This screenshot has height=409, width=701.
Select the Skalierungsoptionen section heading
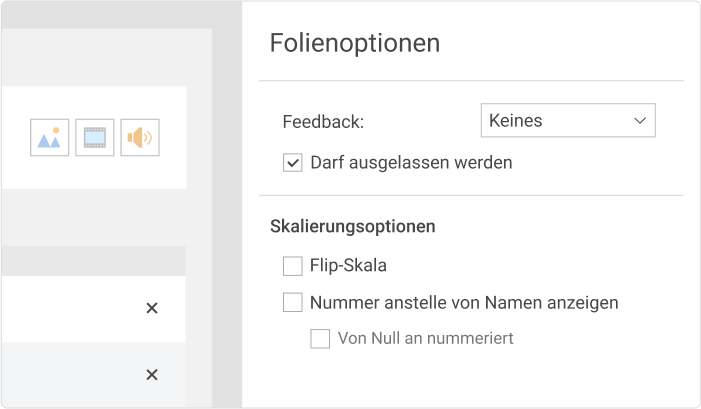pos(353,226)
